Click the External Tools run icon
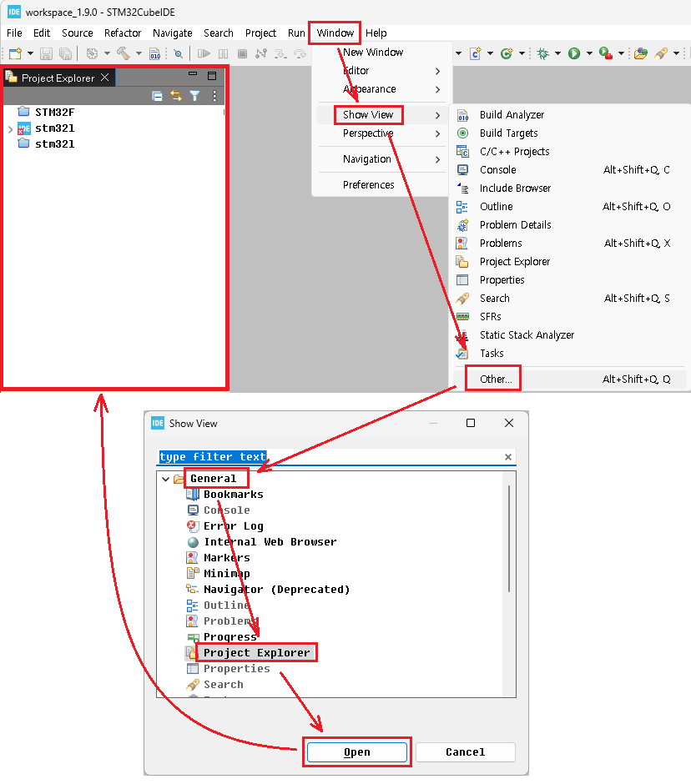 606,53
